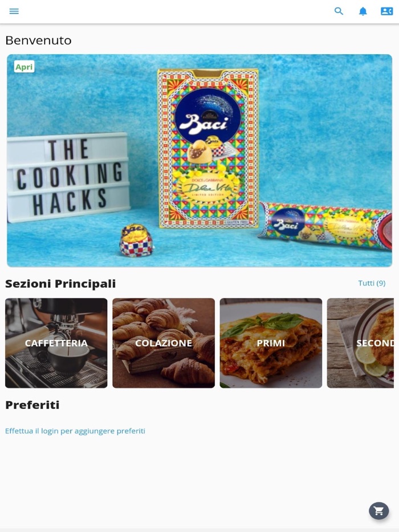Open the hamburger navigation menu
This screenshot has height=532, width=399.
(x=14, y=11)
